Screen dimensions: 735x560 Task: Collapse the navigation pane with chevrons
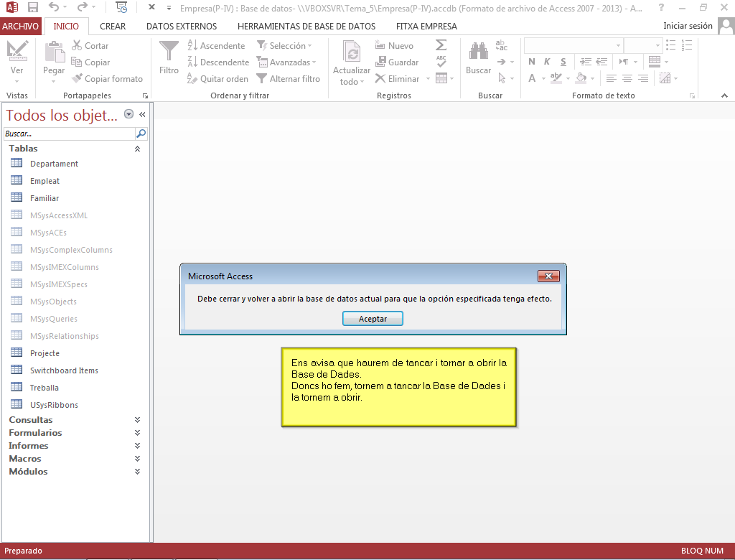click(143, 114)
